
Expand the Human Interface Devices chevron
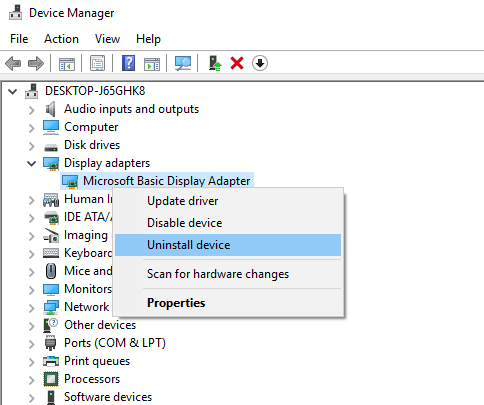pos(31,200)
